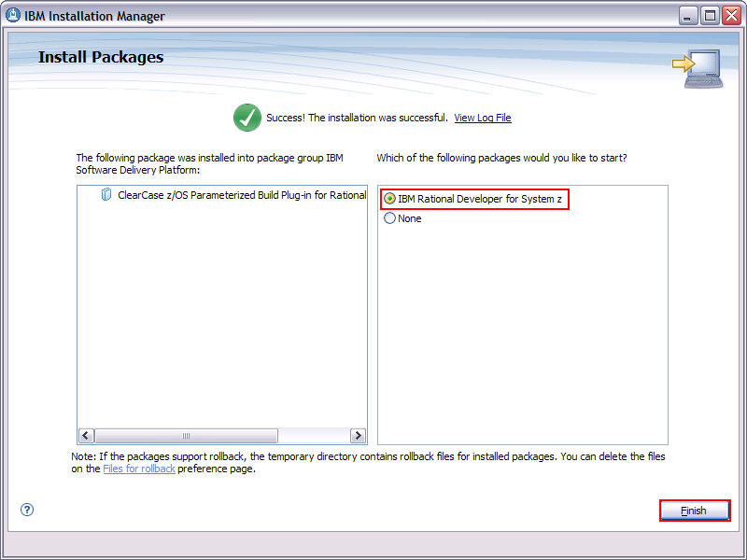The height and width of the screenshot is (560, 747).
Task: Click the Finish button
Action: pyautogui.click(x=694, y=511)
